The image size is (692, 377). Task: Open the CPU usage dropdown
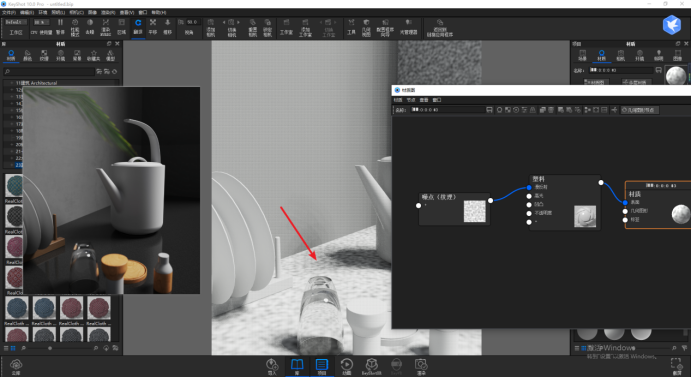click(x=41, y=22)
